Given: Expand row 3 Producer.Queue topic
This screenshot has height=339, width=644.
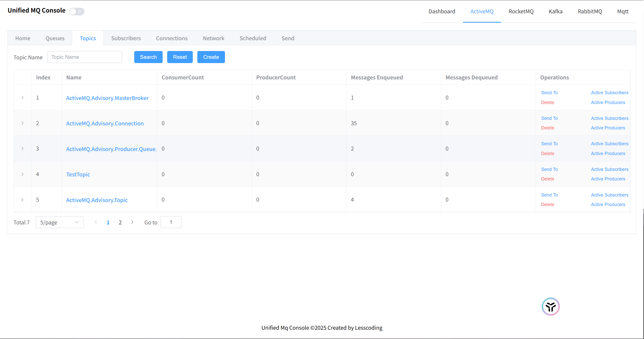Looking at the screenshot, I should click(22, 149).
